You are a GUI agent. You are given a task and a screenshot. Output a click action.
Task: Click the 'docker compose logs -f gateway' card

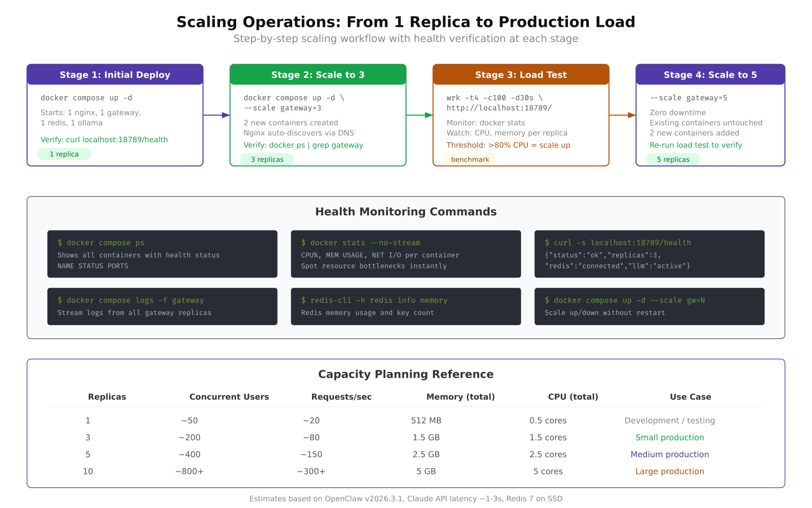pos(162,306)
